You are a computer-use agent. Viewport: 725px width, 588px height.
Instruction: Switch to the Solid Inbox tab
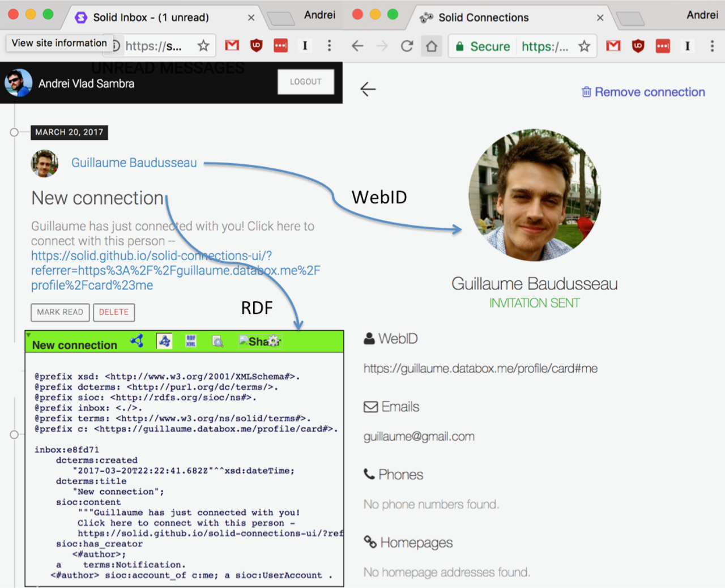(151, 18)
